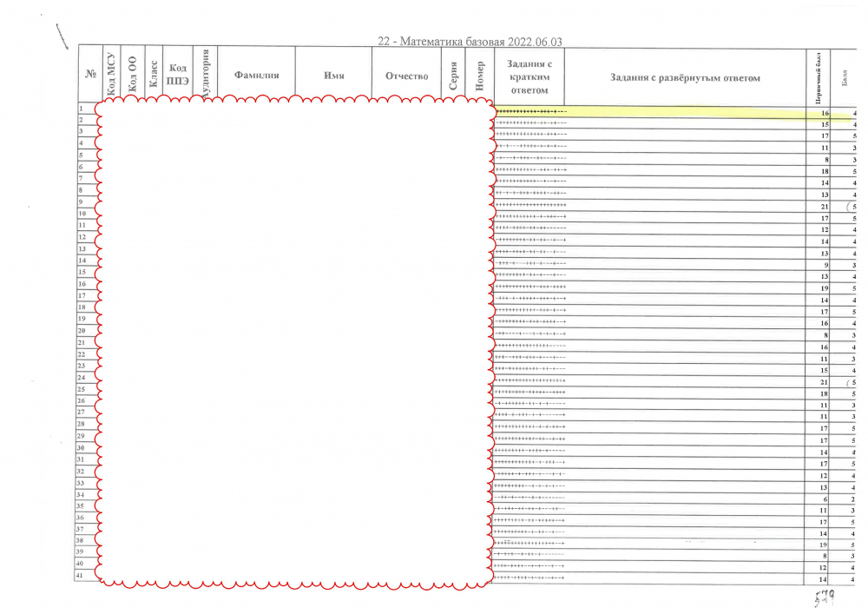Select row number 31 in № column
868x614 pixels.
[x=80, y=459]
